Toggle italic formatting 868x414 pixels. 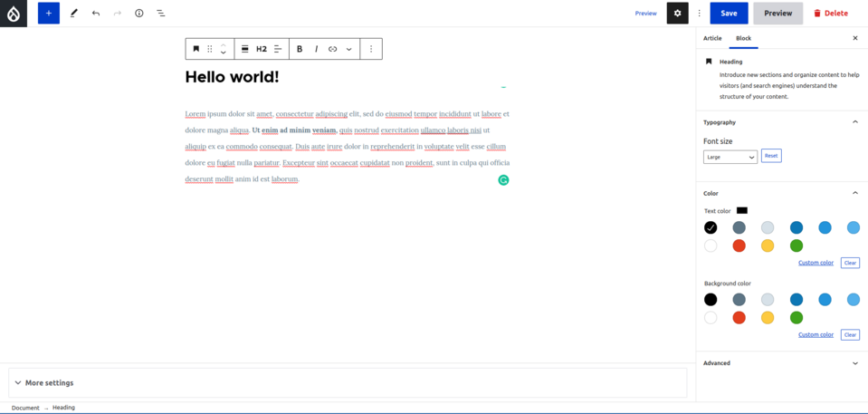[316, 49]
